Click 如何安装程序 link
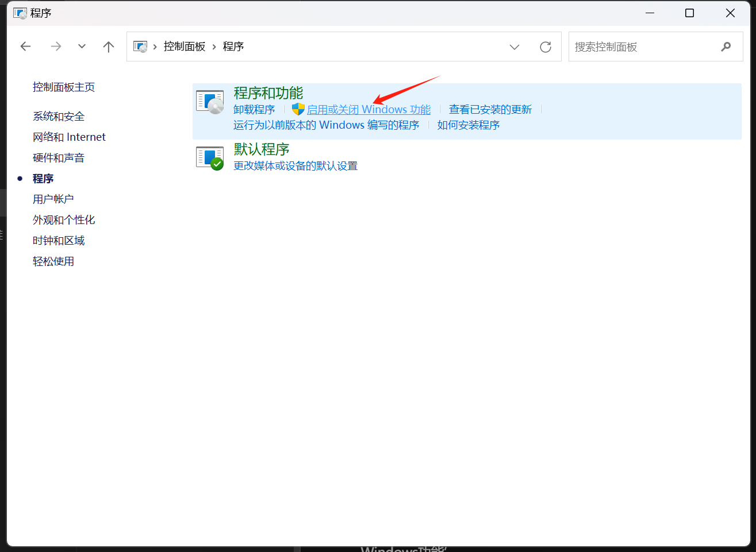The width and height of the screenshot is (756, 552). pyautogui.click(x=469, y=125)
